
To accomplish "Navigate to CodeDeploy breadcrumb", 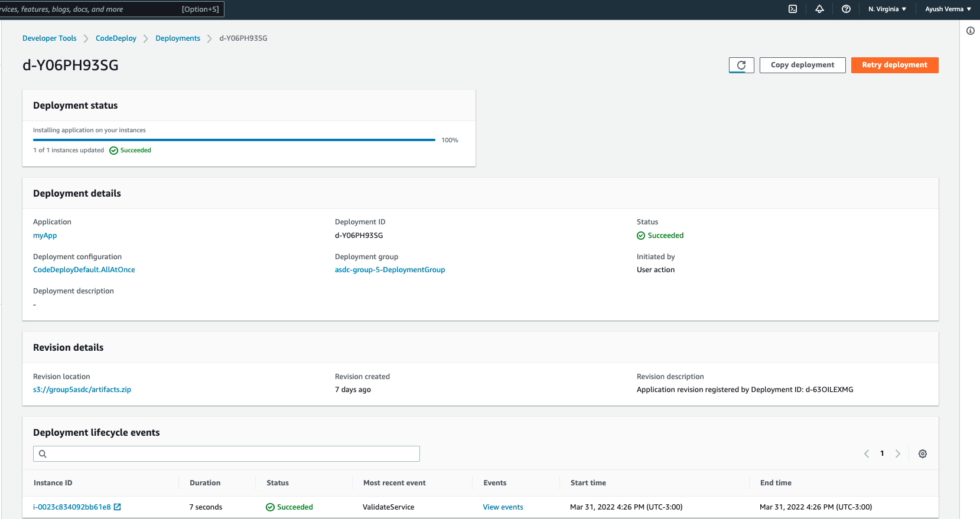I will 116,38.
